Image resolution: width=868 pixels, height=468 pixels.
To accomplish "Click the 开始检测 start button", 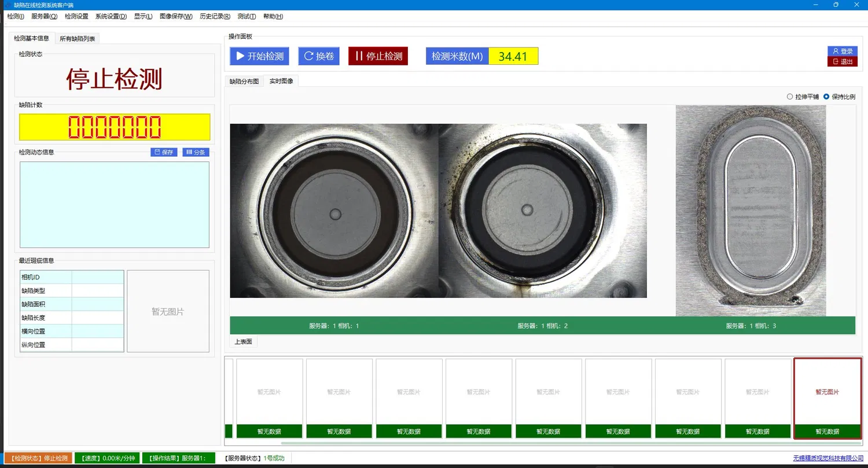I will point(260,56).
